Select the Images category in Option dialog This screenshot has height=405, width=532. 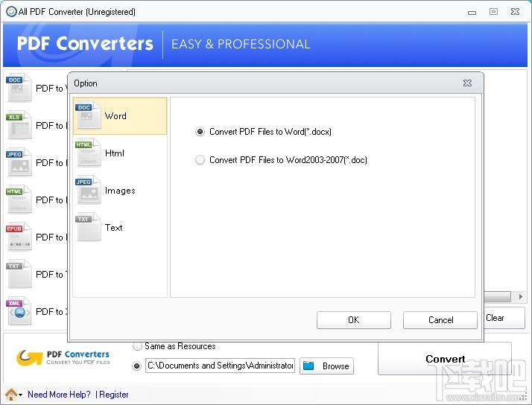pyautogui.click(x=120, y=191)
